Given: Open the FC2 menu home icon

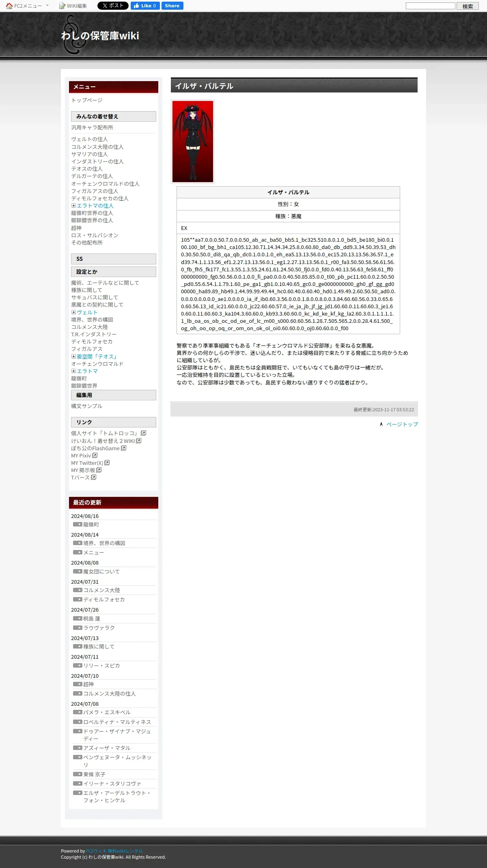Looking at the screenshot, I should [9, 6].
